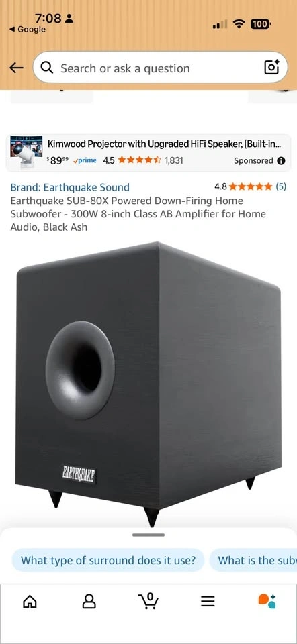
Task: Tap the Earthquake SUB-80X product title
Action: pyautogui.click(x=138, y=214)
